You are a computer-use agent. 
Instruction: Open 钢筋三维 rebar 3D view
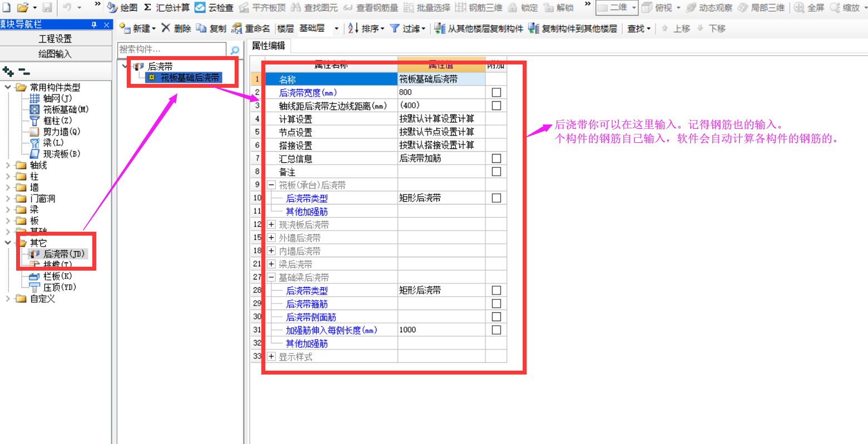coord(479,7)
